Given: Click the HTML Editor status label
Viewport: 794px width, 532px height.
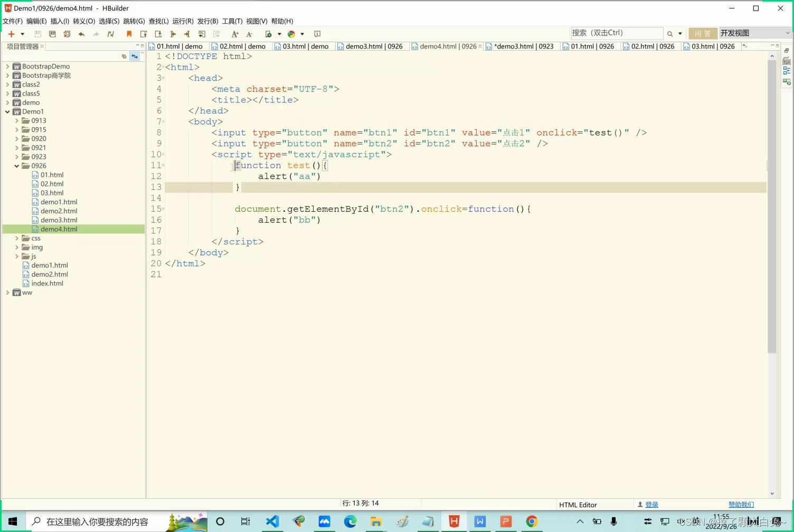Looking at the screenshot, I should click(x=578, y=505).
